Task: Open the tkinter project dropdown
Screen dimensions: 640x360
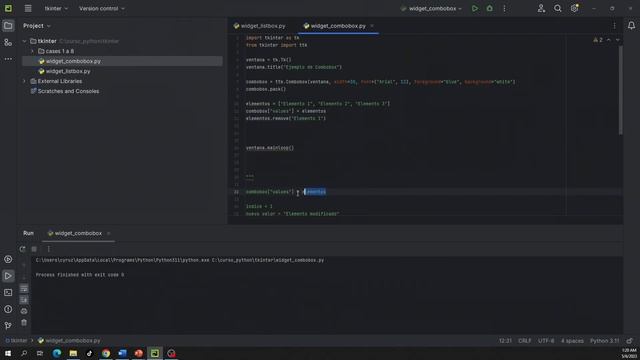Action: point(56,8)
